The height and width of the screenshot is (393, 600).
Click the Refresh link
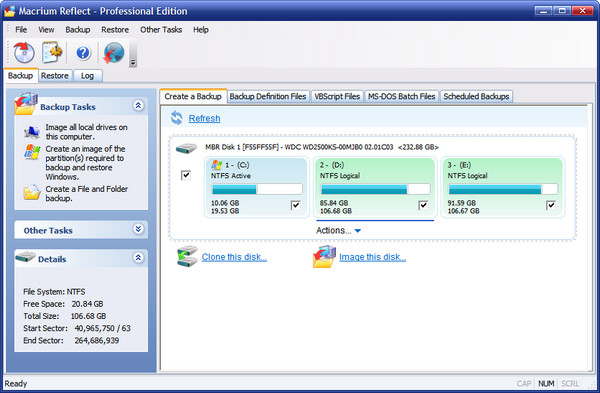point(204,118)
